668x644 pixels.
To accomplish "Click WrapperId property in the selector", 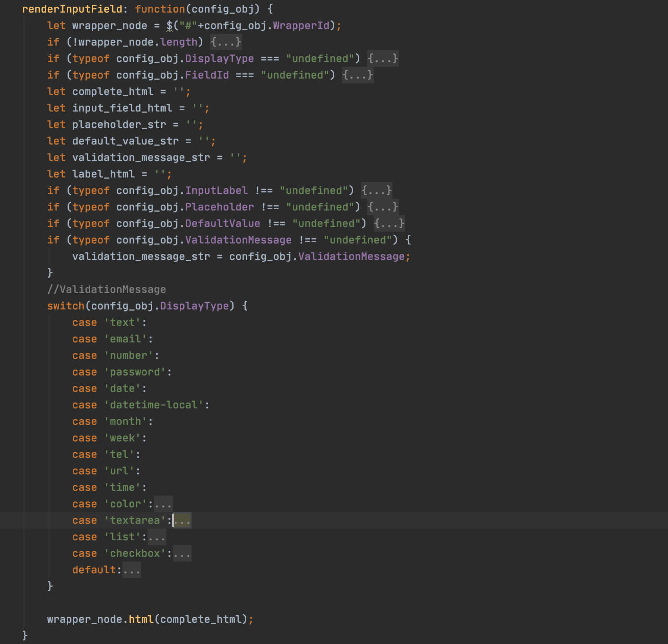I will pyautogui.click(x=301, y=26).
